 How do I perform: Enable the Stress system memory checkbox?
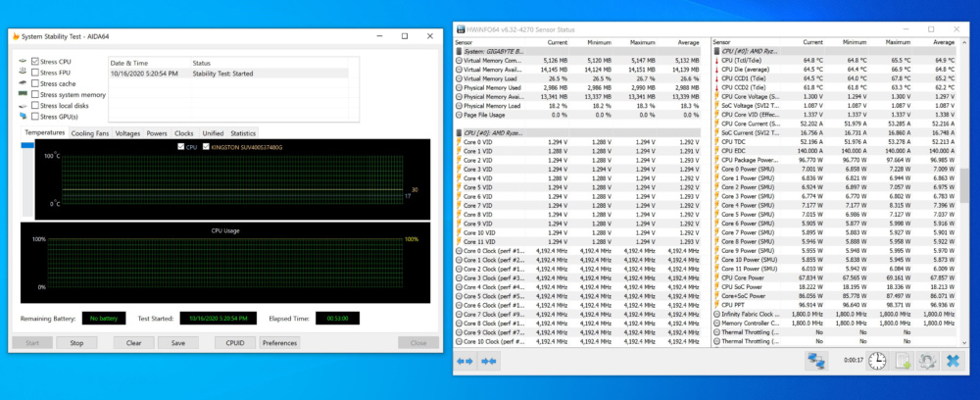pos(35,94)
